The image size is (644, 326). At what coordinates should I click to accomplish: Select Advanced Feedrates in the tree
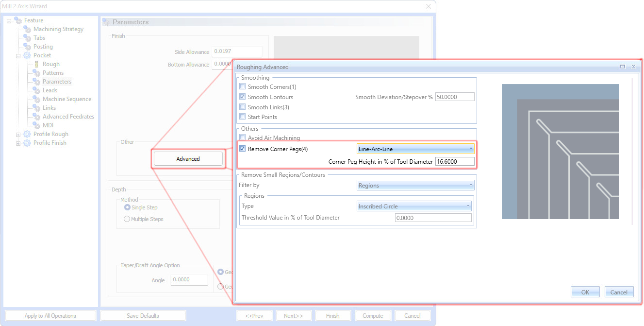tap(68, 117)
